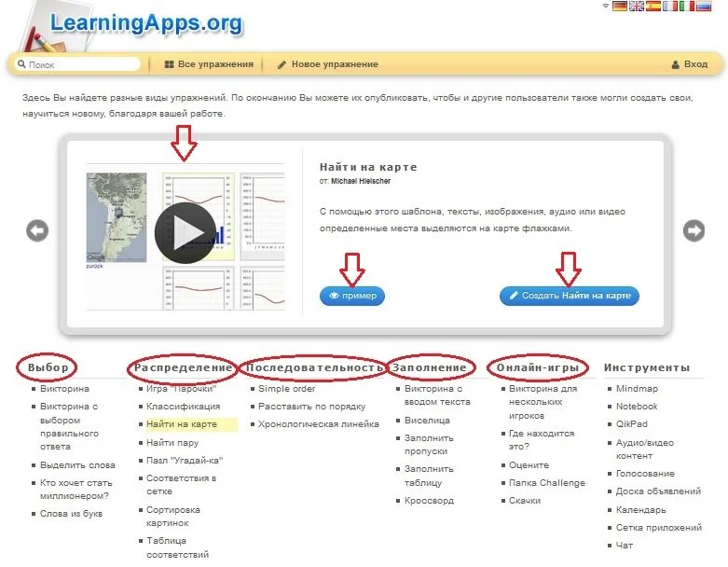Open Кто хочет стать миллионером?
The height and width of the screenshot is (567, 728).
76,490
